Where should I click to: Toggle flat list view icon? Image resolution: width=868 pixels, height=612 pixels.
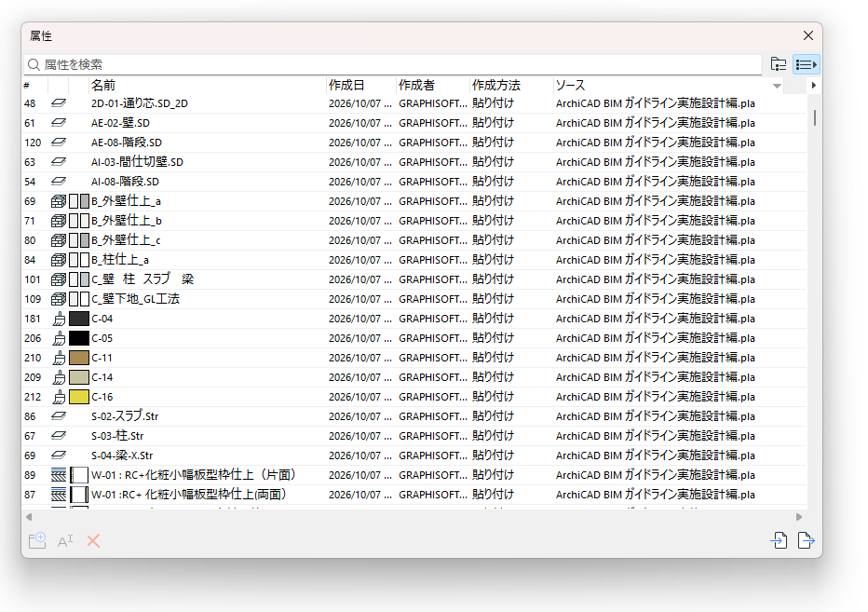(x=806, y=64)
